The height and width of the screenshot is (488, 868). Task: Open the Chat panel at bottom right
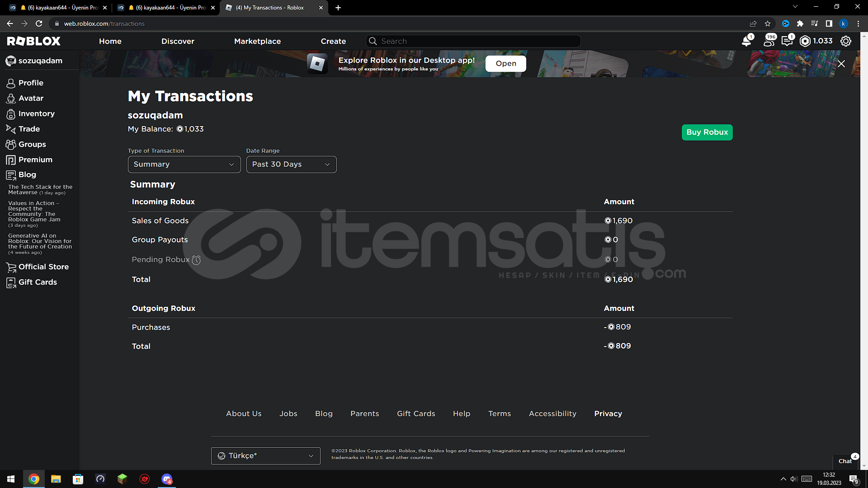point(844,461)
